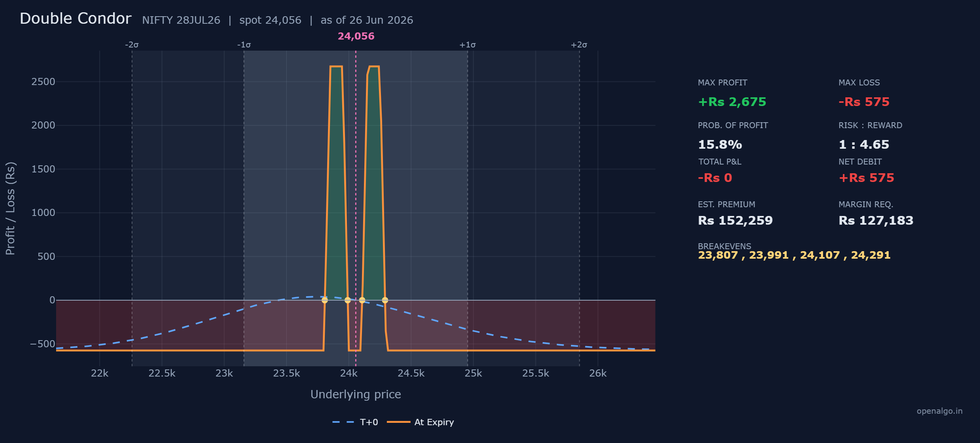
Task: Click the BREAKEVENS label
Action: (x=724, y=246)
